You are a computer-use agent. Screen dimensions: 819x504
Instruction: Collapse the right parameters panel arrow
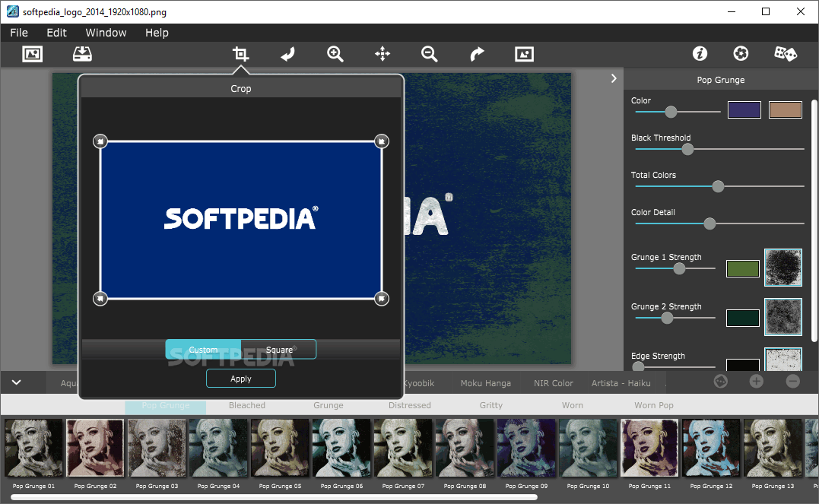614,78
